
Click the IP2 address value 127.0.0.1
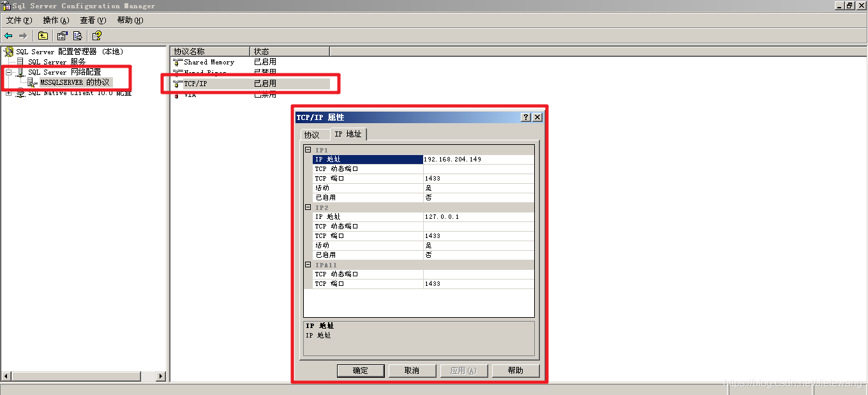479,217
